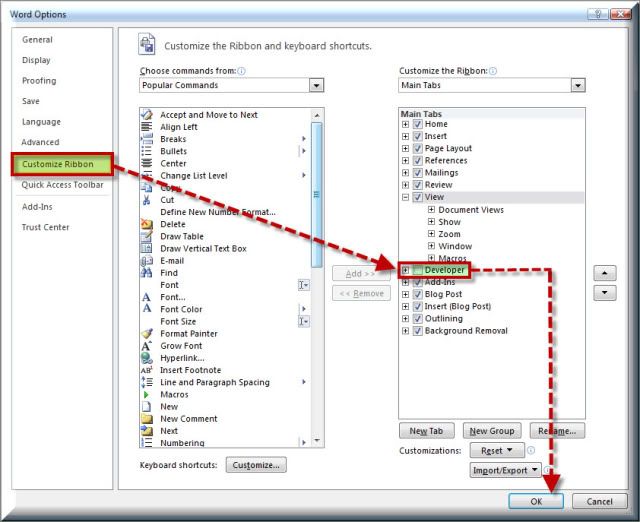The width and height of the screenshot is (640, 522).
Task: Click the Delete command icon
Action: (x=147, y=224)
